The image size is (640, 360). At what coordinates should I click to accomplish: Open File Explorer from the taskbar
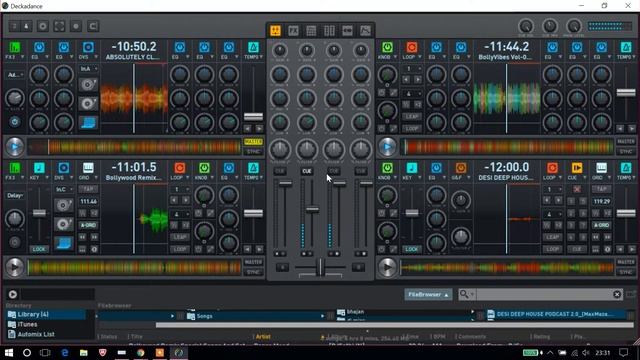[84, 352]
